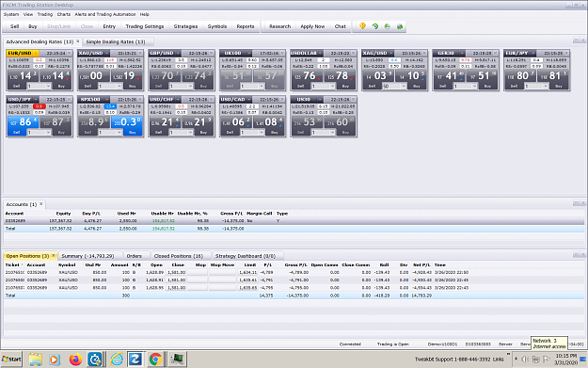Click the Research toolbar button
588x368 pixels.
point(279,26)
